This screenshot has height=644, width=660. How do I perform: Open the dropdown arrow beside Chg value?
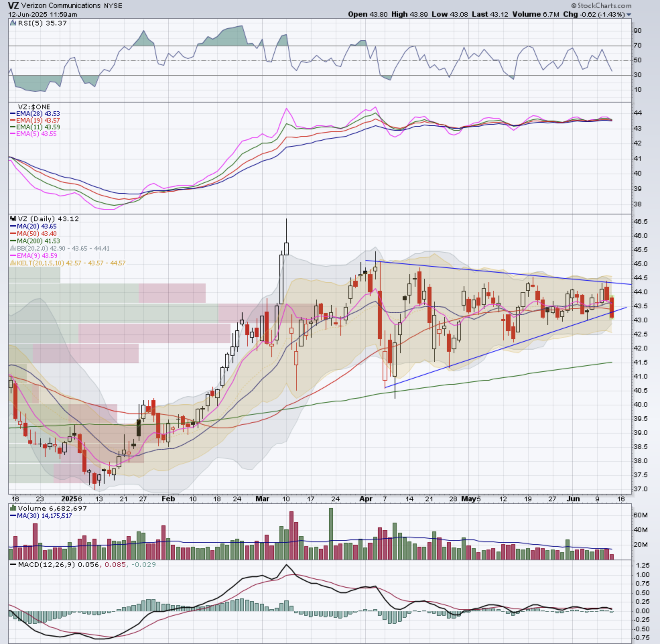[x=629, y=14]
